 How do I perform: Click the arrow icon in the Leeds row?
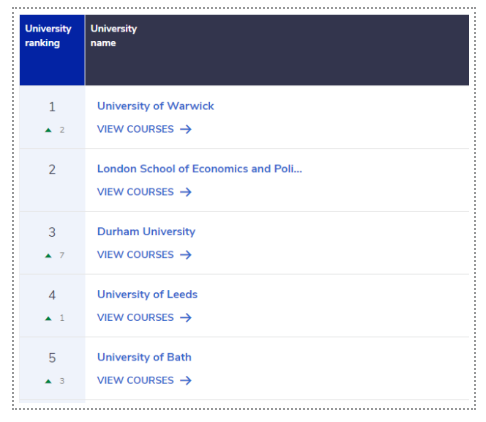186,317
